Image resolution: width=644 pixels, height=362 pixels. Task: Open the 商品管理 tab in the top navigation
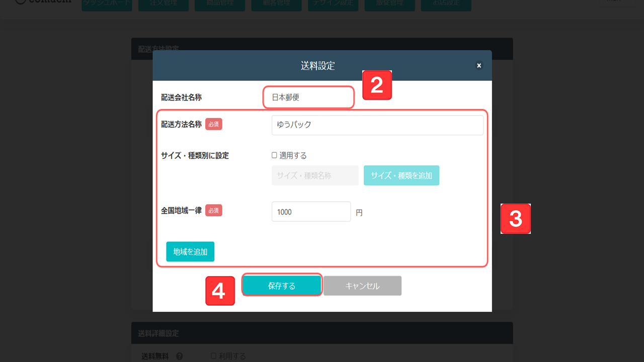220,5
